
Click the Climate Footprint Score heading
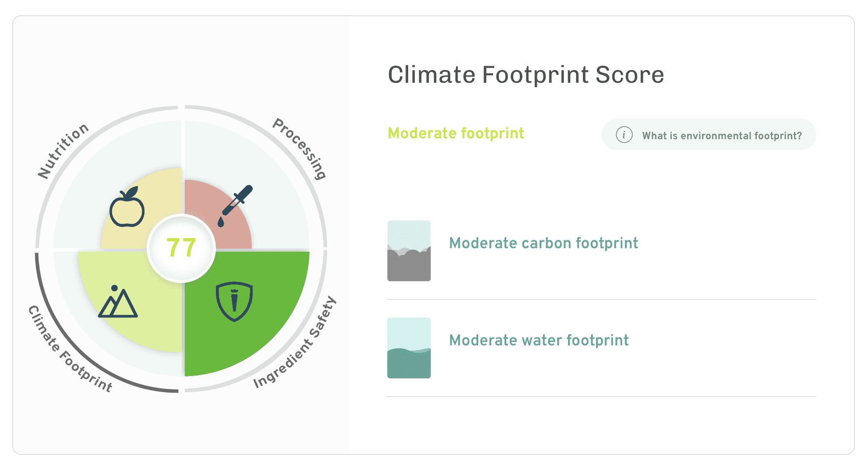[526, 74]
